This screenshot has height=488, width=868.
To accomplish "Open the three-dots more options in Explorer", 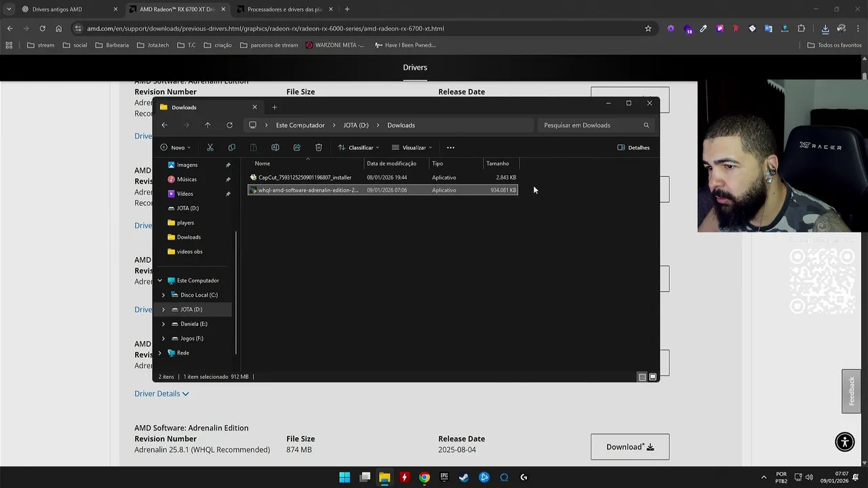I will (450, 147).
